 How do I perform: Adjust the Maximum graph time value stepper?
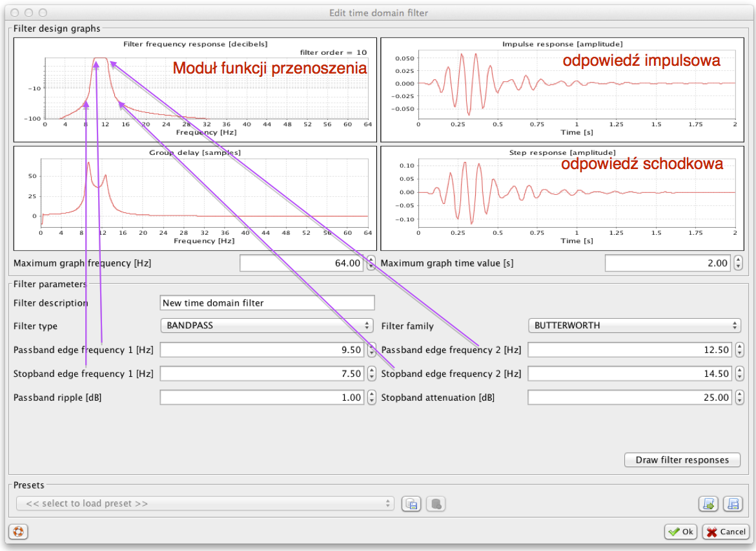[x=738, y=263]
